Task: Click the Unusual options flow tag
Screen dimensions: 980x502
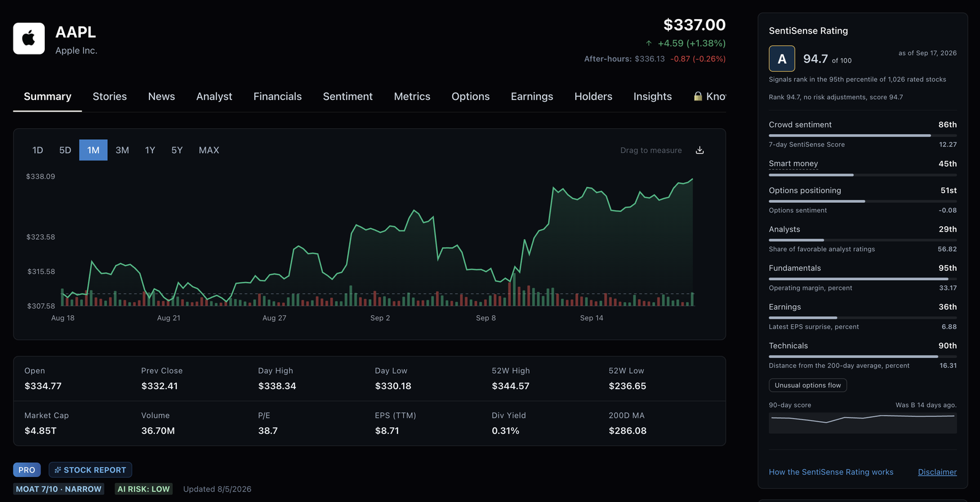Action: (x=808, y=385)
